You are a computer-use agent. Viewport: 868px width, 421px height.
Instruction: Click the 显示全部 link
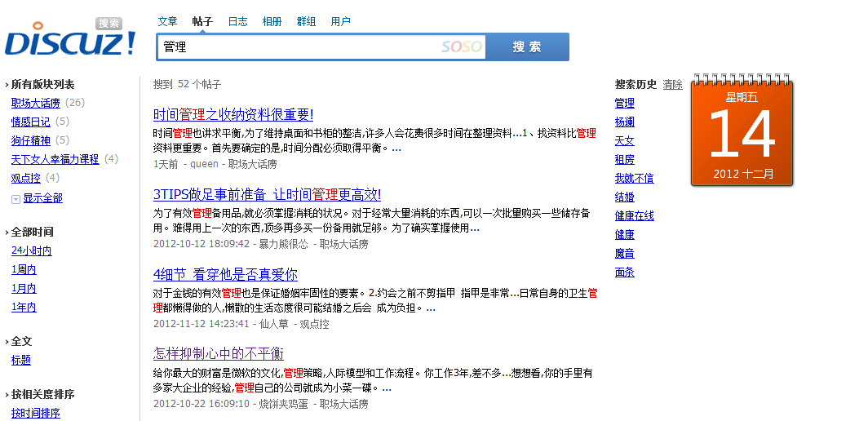tap(43, 198)
